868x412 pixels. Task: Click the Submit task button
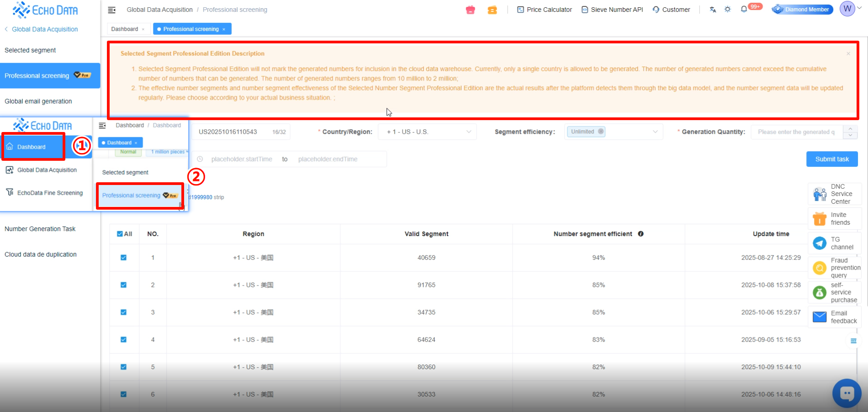point(831,159)
